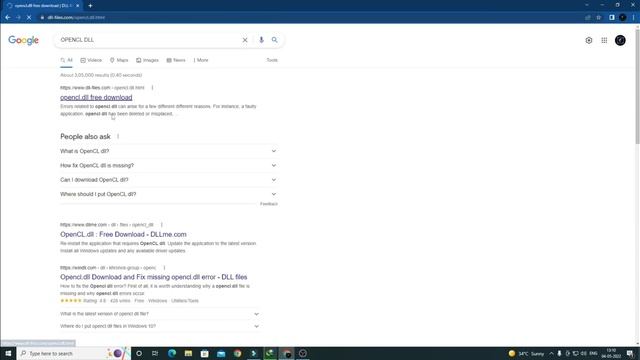Open options menu beside wikidll.com result
The height and width of the screenshot is (360, 640).
pyautogui.click(x=164, y=268)
